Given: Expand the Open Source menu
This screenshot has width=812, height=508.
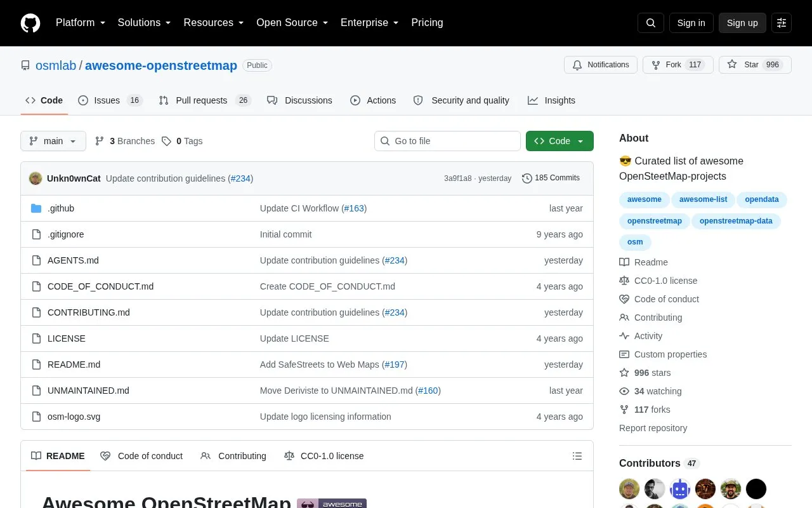Looking at the screenshot, I should pos(292,23).
